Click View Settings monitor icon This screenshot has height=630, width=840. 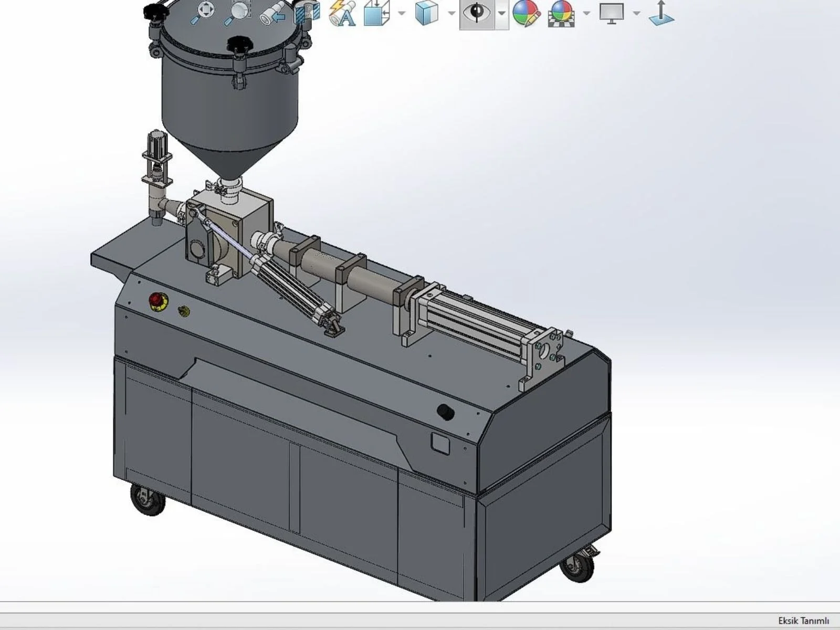[x=612, y=13]
